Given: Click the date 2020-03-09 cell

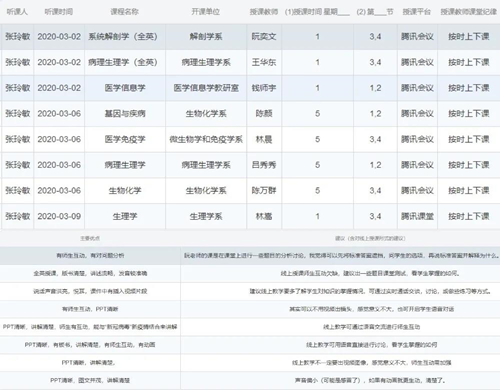Looking at the screenshot, I should pyautogui.click(x=59, y=216).
